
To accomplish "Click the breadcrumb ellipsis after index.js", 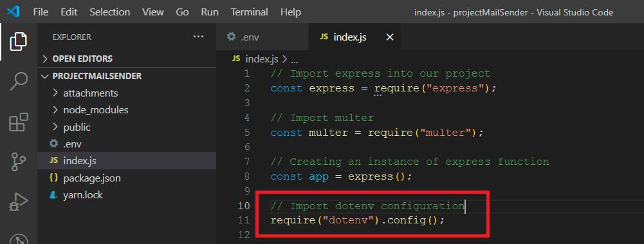I will (294, 60).
